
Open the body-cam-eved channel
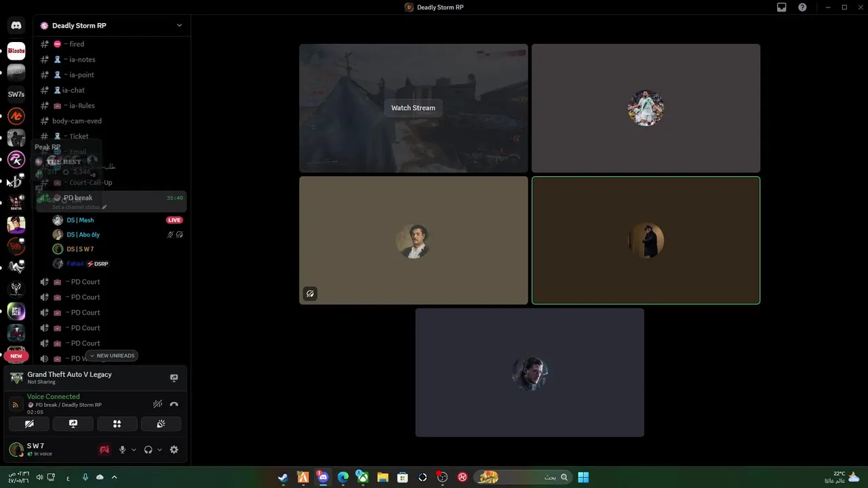[112, 121]
